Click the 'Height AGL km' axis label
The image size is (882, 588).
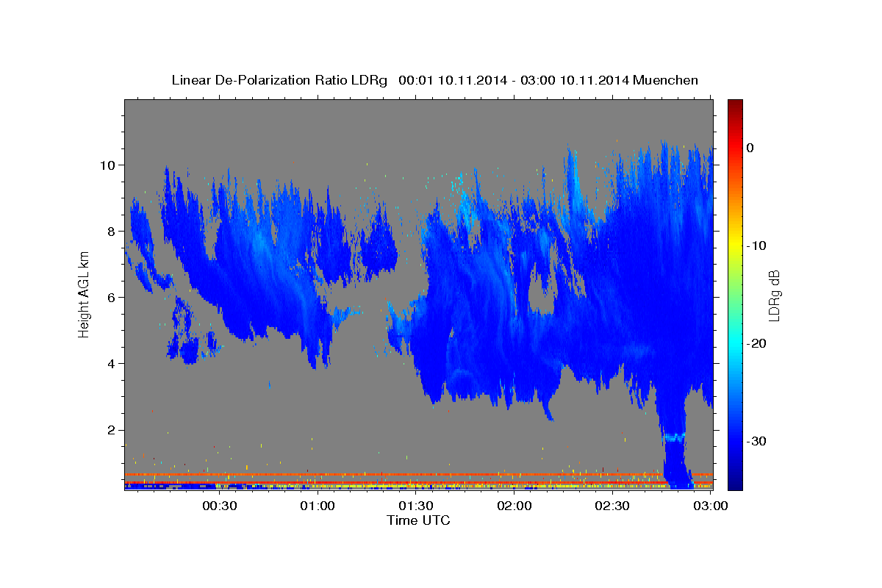coord(84,294)
